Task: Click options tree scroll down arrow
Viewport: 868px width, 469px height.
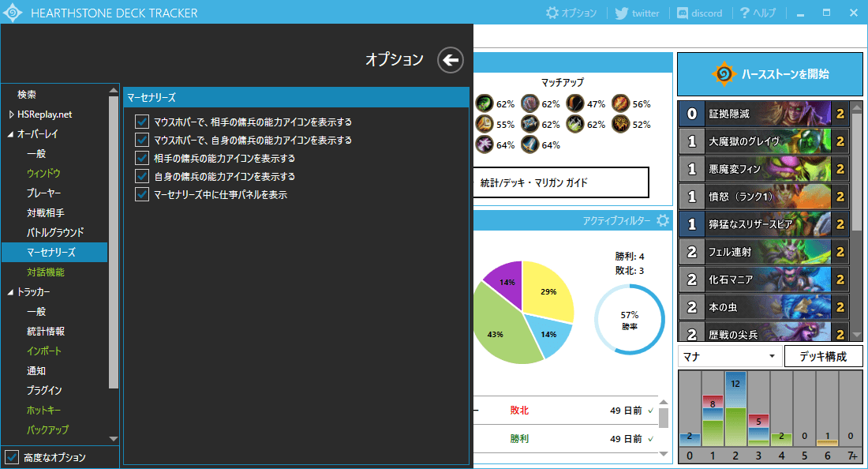Action: pyautogui.click(x=114, y=438)
